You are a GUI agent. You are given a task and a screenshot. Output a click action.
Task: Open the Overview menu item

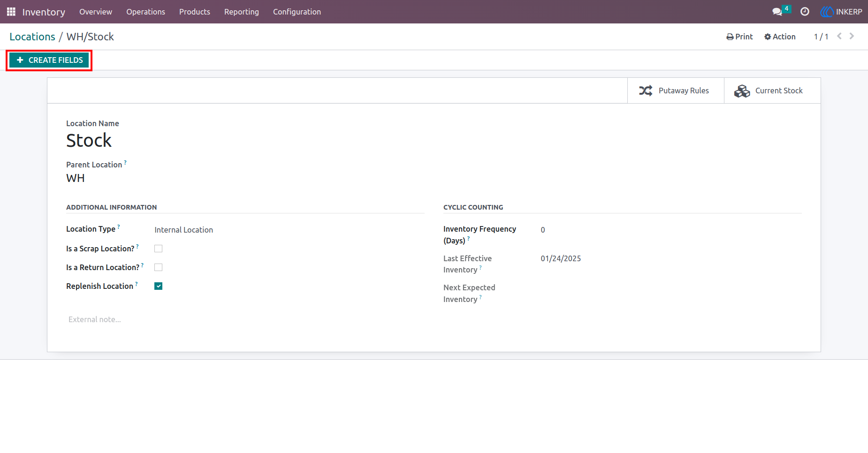click(96, 12)
